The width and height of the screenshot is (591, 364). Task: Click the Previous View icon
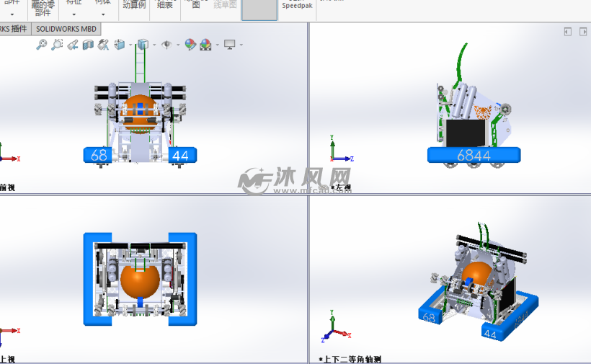point(73,45)
